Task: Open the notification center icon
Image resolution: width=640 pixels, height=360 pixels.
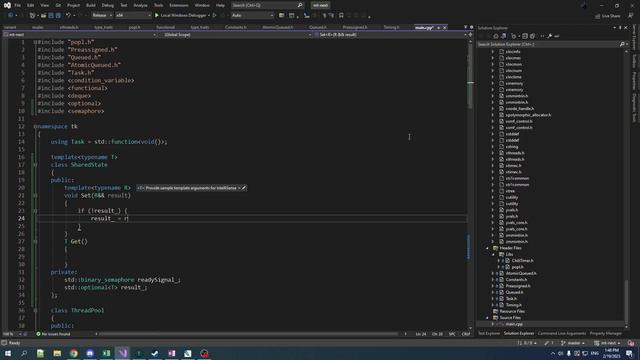Action: click(629, 353)
